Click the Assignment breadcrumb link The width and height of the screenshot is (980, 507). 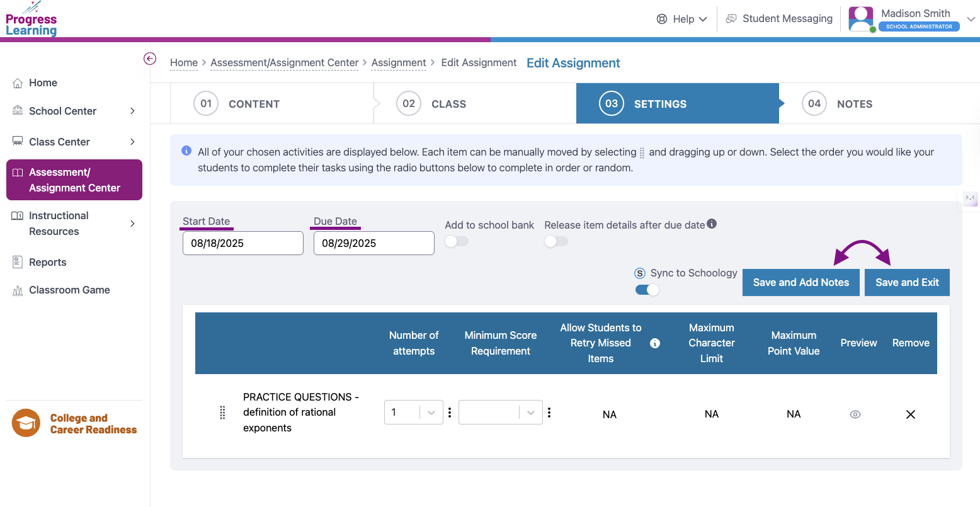(x=399, y=62)
